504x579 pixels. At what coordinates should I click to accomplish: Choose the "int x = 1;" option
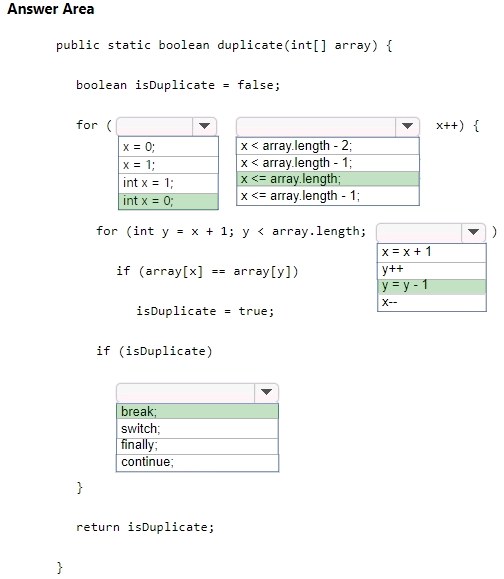[x=168, y=183]
